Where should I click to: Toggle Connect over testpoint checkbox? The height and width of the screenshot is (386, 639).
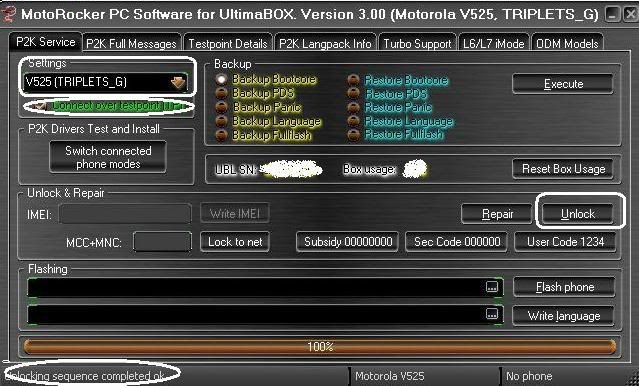click(40, 106)
